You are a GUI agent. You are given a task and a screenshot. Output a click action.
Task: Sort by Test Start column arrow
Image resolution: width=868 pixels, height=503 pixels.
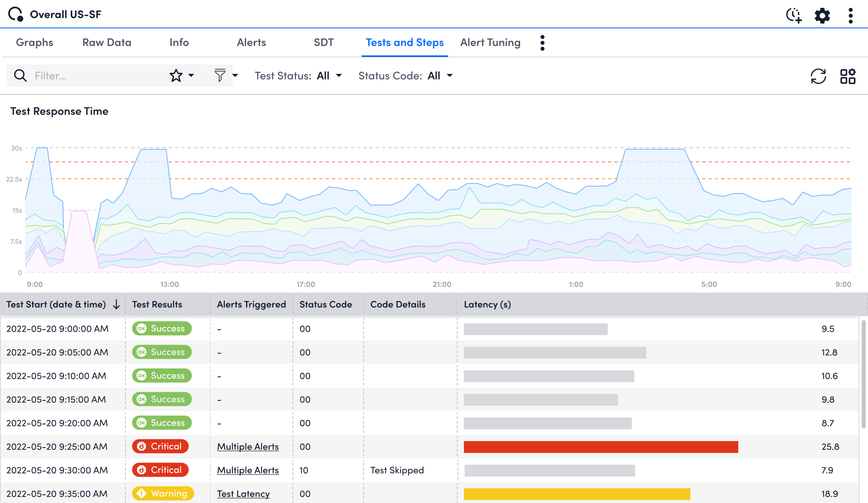116,305
